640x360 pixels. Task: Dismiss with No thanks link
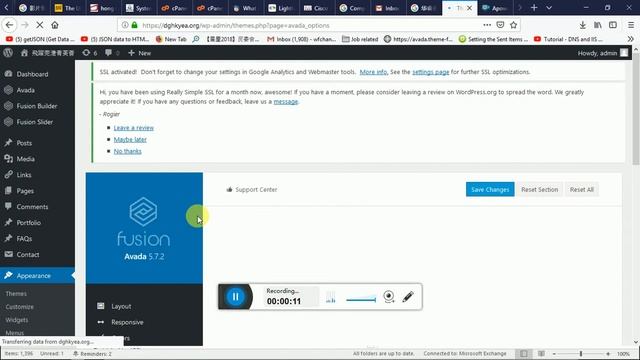click(x=127, y=151)
